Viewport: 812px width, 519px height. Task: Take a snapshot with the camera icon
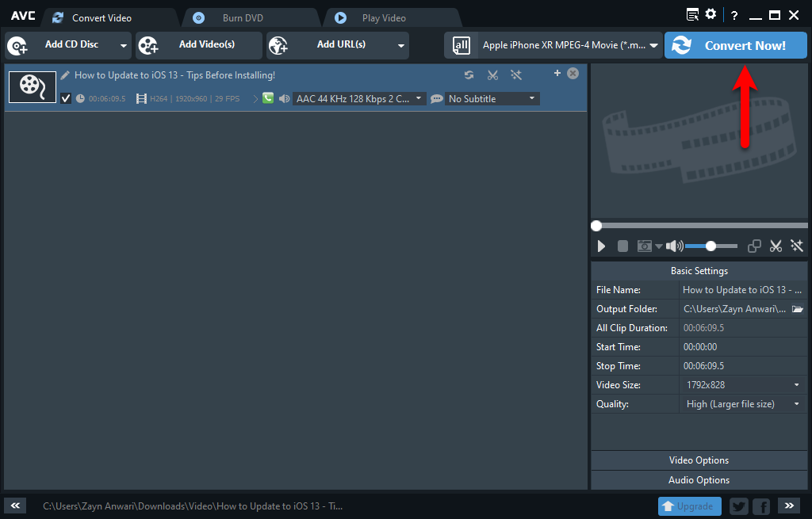(x=644, y=246)
